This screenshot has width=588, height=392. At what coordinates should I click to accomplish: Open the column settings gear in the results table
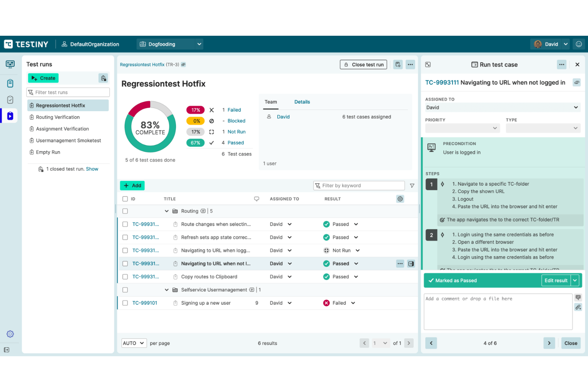click(400, 199)
